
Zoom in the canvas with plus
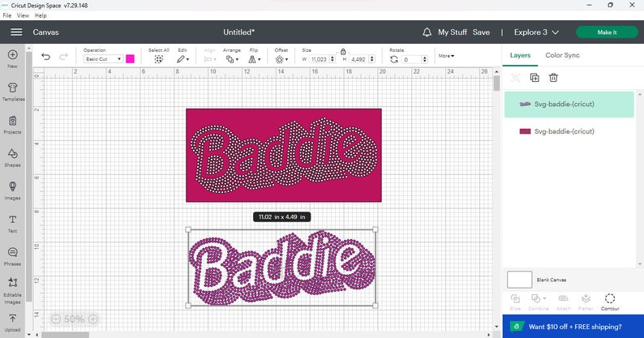[x=93, y=319]
